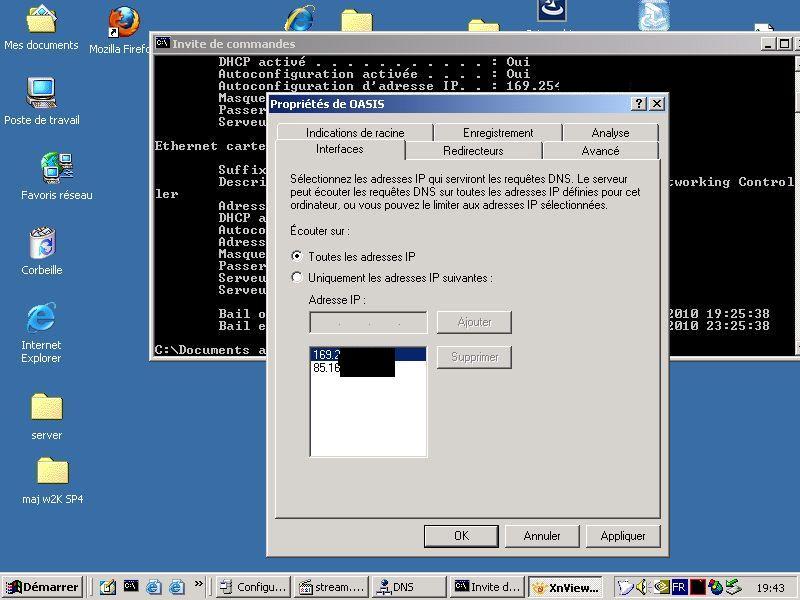The image size is (800, 600).
Task: Switch to Interfaces tab
Action: (x=340, y=149)
